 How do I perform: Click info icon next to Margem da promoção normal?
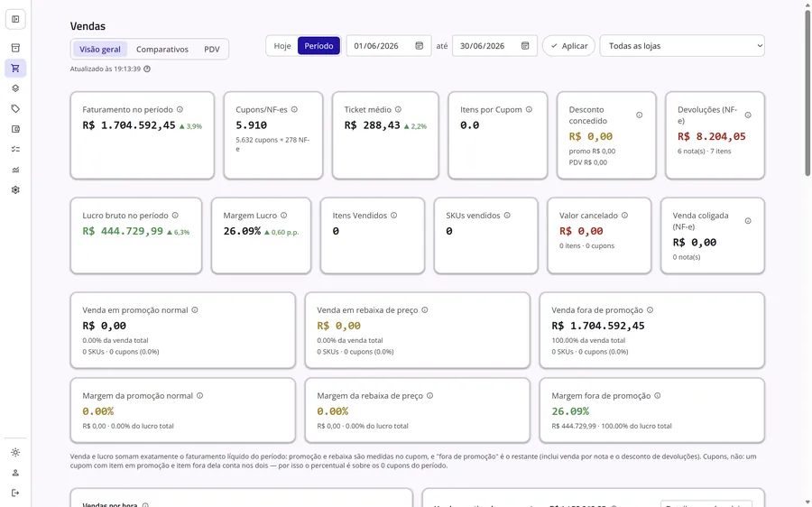click(x=199, y=396)
